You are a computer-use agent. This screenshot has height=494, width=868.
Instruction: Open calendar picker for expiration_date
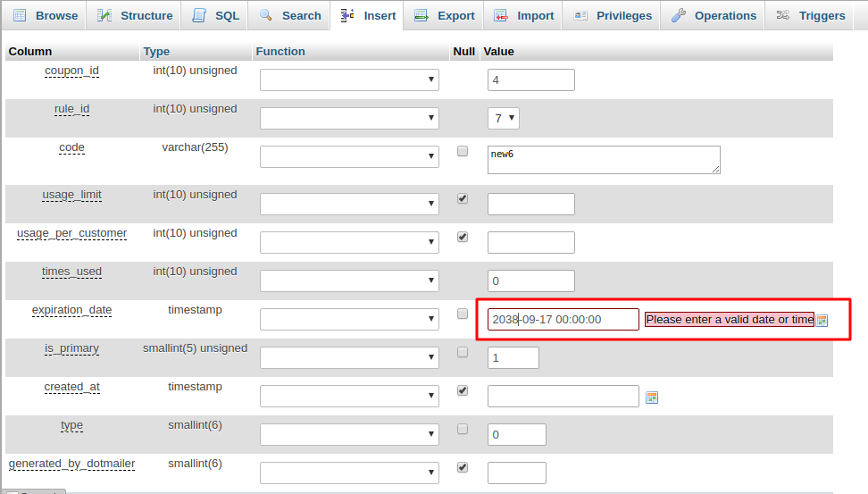[x=822, y=321]
